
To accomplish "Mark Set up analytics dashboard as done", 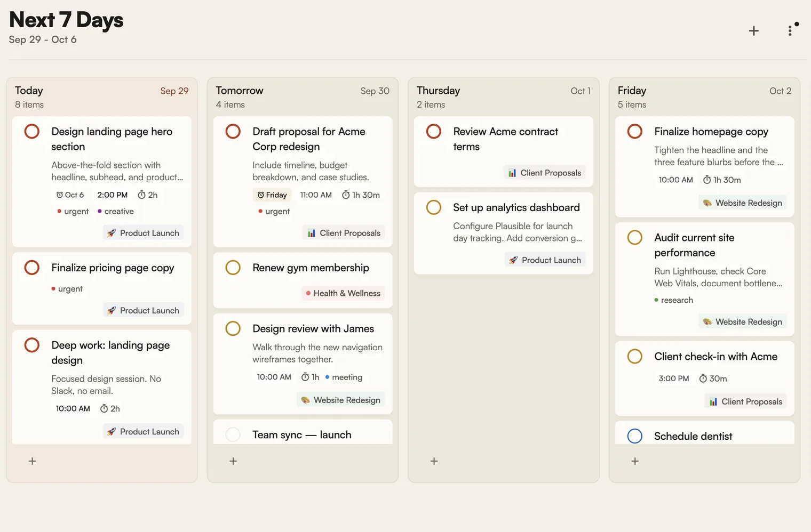I will 434,207.
